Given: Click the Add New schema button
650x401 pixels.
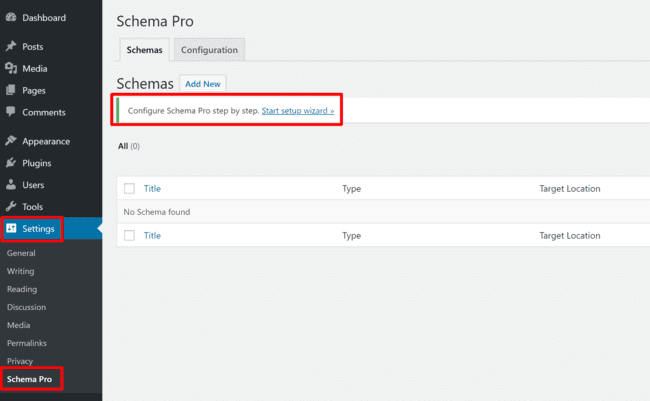Looking at the screenshot, I should point(203,84).
